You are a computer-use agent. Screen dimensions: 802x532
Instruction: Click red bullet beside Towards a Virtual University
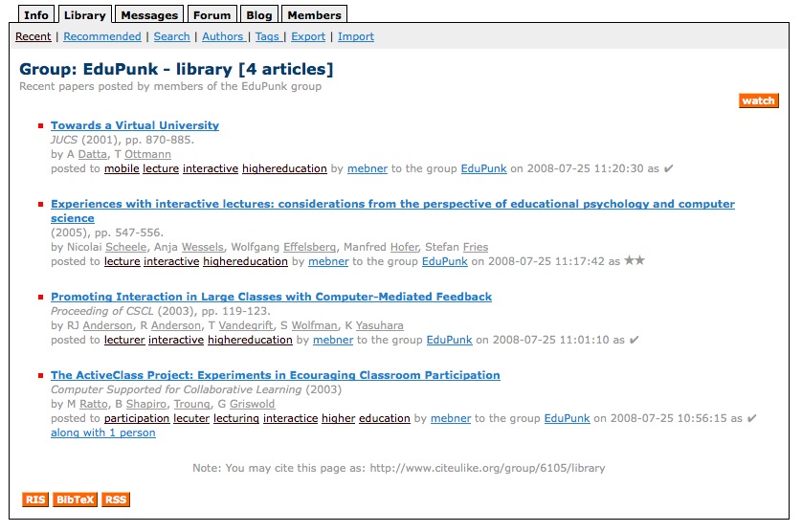coord(41,125)
